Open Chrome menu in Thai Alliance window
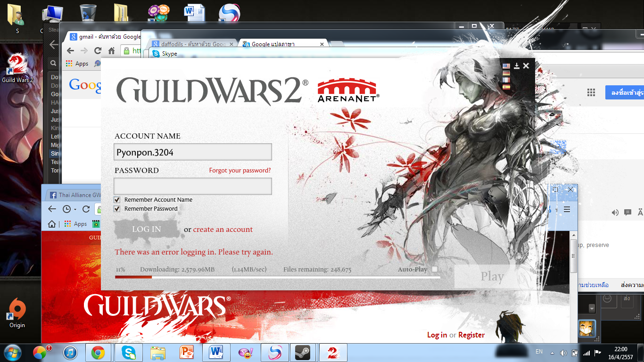 (x=567, y=209)
